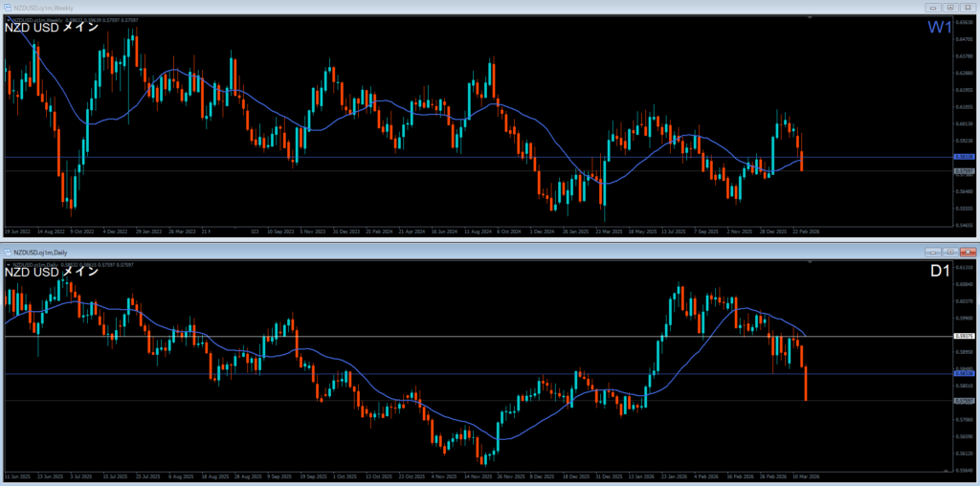Click the 0.59375 price label on Daily chart
This screenshot has height=486, width=980.
[x=963, y=336]
